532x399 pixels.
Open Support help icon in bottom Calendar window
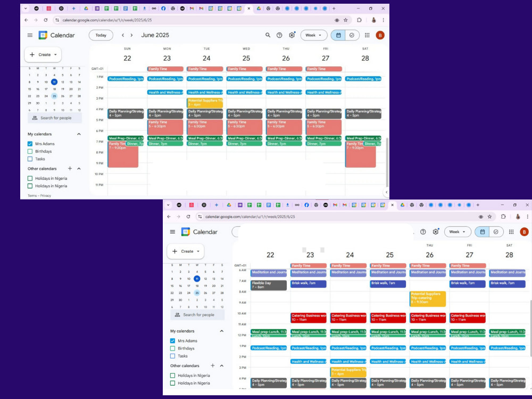423,232
